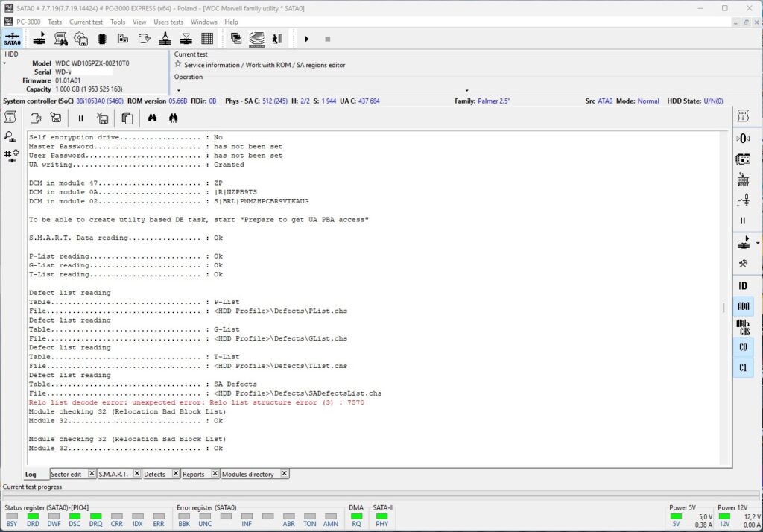This screenshot has height=532, width=763.
Task: Click the document-with-binoculars icon in main toolbar
Action: tap(60, 39)
